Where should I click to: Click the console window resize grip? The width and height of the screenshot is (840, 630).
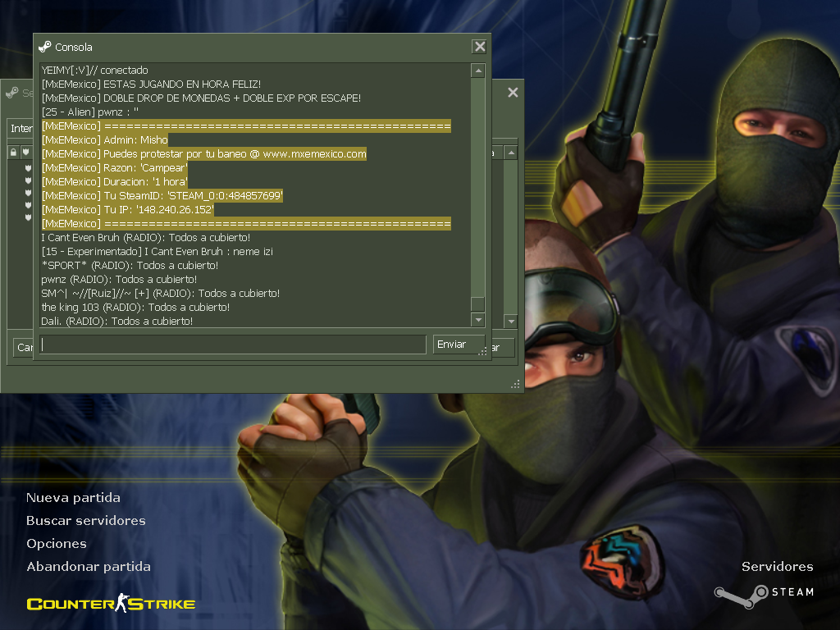coord(482,351)
